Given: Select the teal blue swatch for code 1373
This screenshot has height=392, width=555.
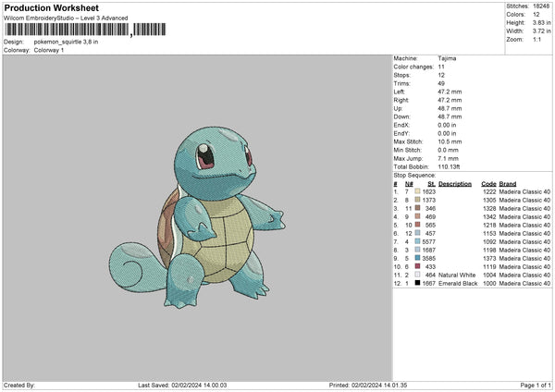Looking at the screenshot, I should pos(418,258).
